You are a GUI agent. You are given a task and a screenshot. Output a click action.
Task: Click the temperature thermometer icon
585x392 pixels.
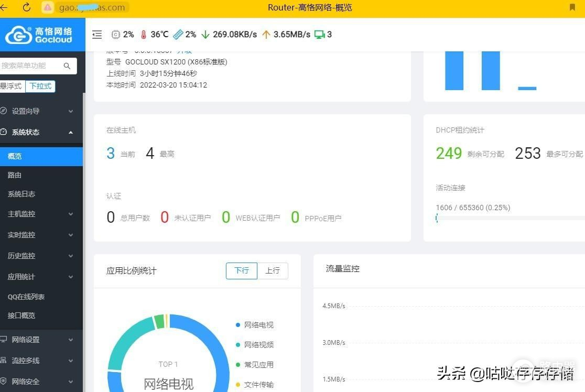tap(144, 35)
